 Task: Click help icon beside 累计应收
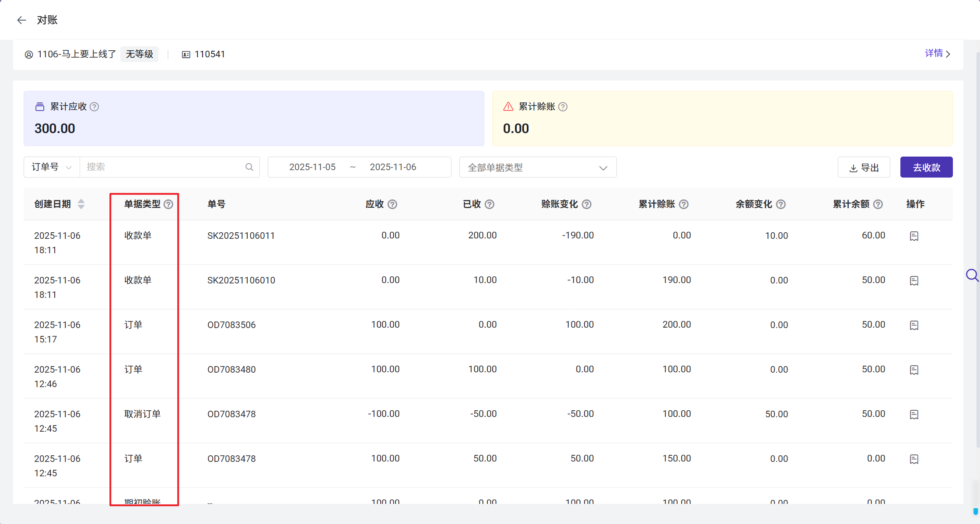(x=94, y=107)
